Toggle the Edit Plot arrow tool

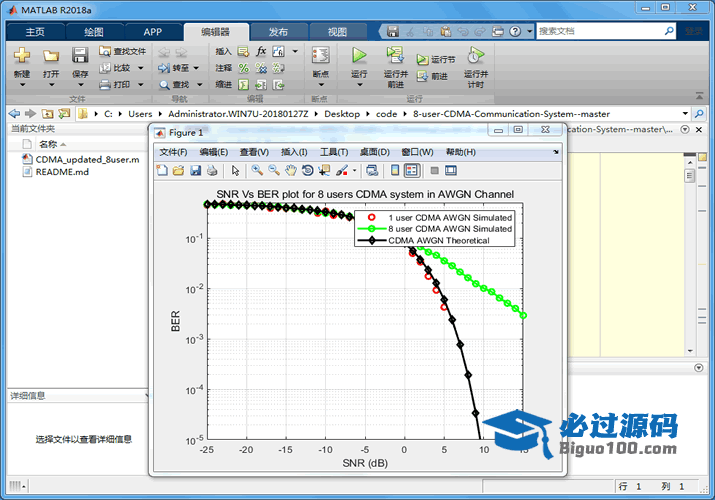[235, 170]
